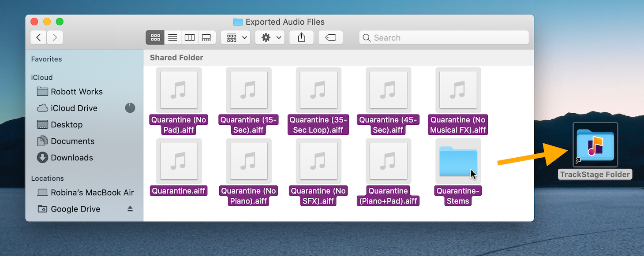Click the "TrackStage Folder" label
Image resolution: width=644 pixels, height=256 pixels.
tap(595, 174)
